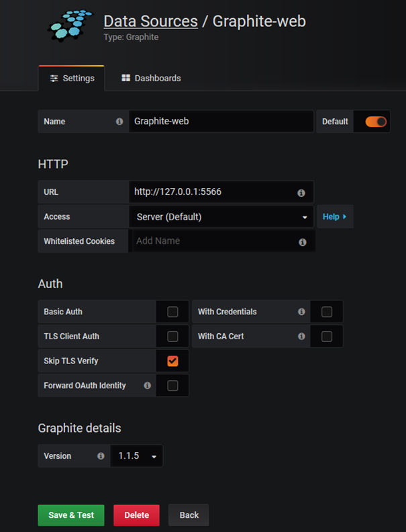Switch to the Settings tab

(72, 79)
